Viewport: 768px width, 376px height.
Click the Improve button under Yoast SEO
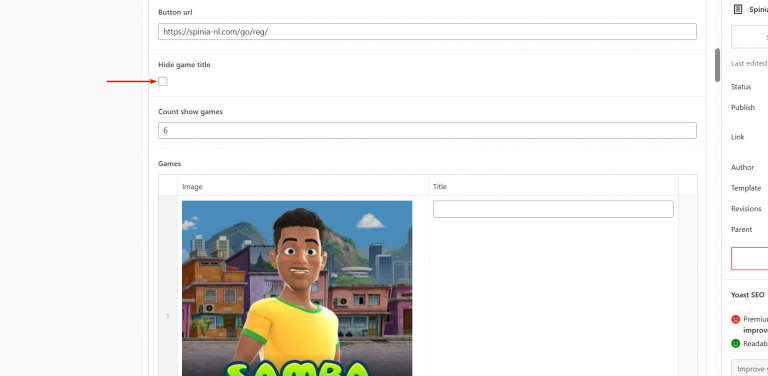pos(750,368)
